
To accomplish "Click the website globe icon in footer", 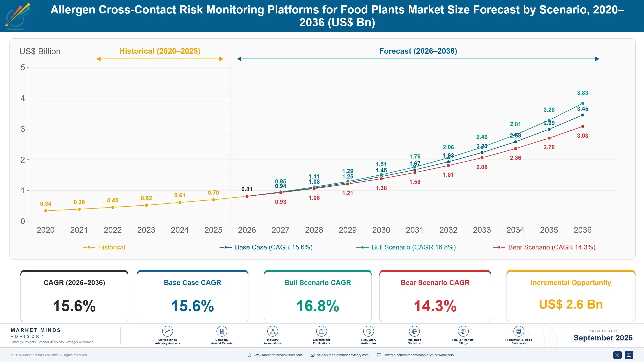I will point(249,355).
